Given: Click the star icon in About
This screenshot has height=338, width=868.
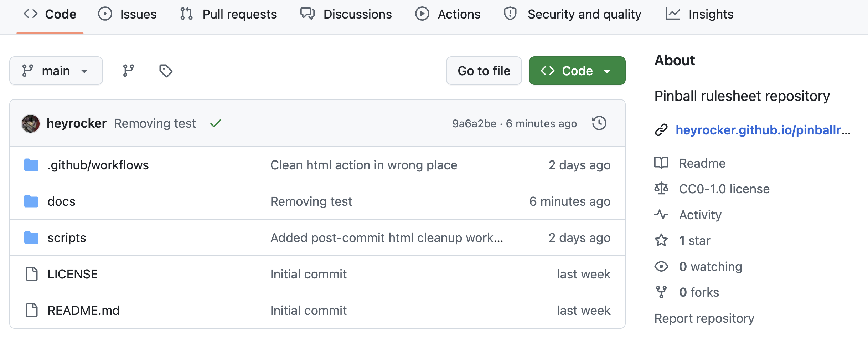Looking at the screenshot, I should [661, 240].
